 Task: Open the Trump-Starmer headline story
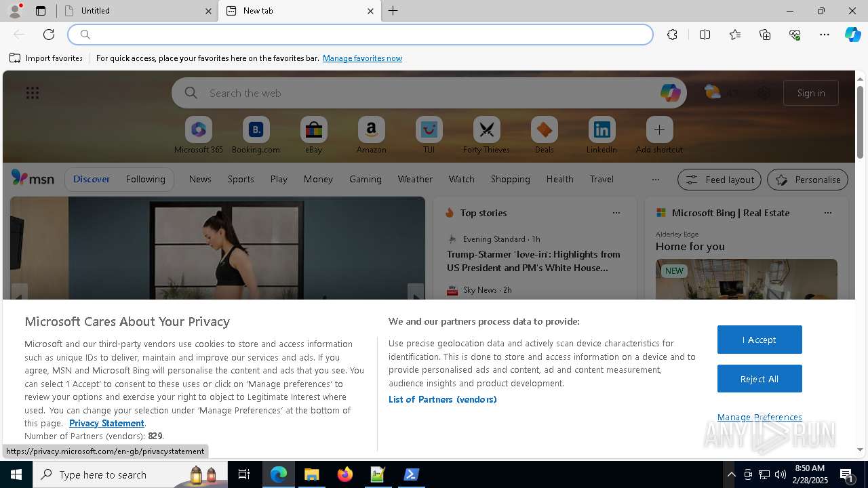tap(534, 261)
